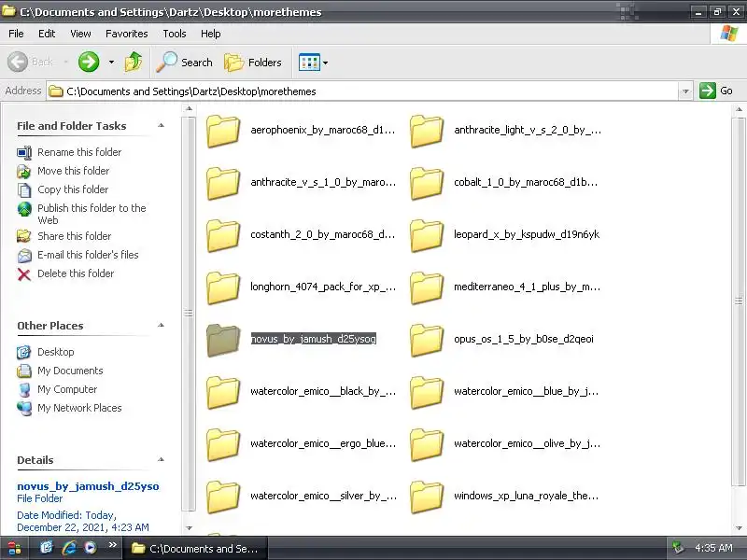Select anthracite_light_v_s_2_0 folder icon

[427, 131]
